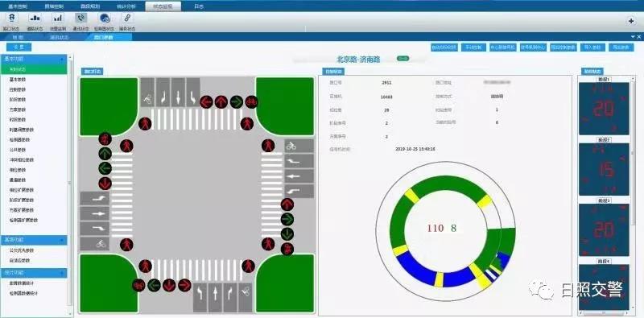This screenshot has height=318, width=644.
Task: Collapse the 基本功能 sidebar section
Action: click(x=34, y=59)
